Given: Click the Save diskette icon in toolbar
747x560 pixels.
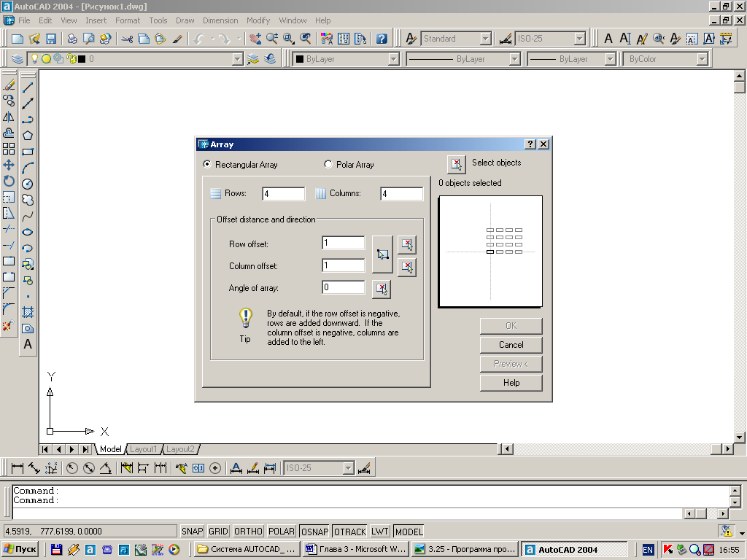Looking at the screenshot, I should tap(50, 39).
